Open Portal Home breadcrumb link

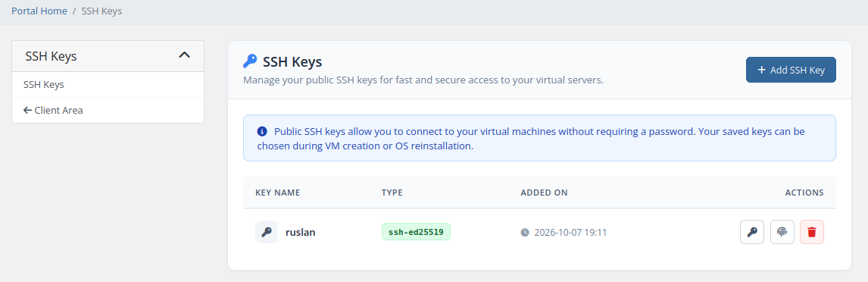39,11
